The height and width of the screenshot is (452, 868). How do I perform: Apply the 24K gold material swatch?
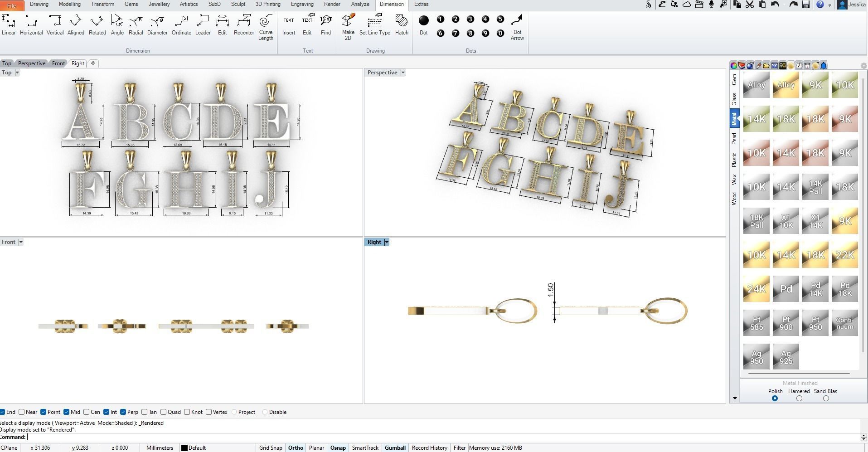coord(756,289)
